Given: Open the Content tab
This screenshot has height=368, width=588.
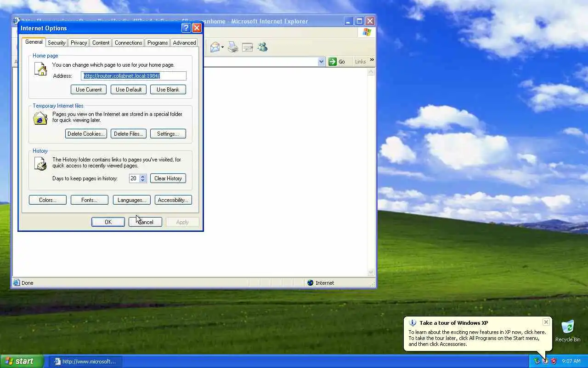Looking at the screenshot, I should pos(101,43).
